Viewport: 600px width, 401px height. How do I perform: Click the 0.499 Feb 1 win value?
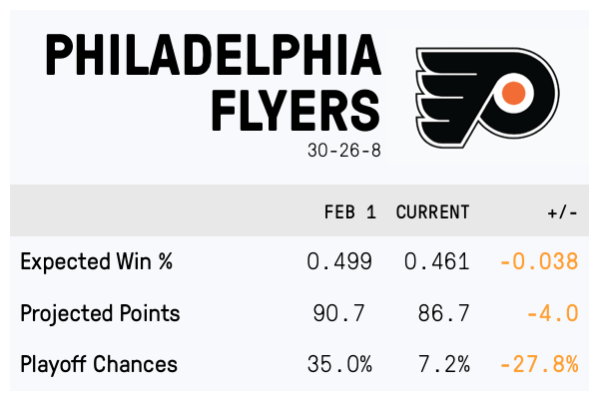pyautogui.click(x=339, y=262)
